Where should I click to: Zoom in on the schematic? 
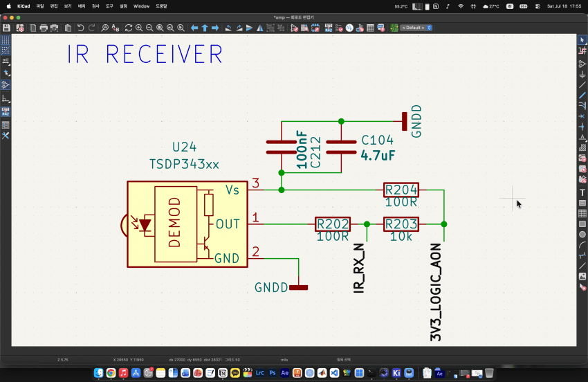tap(139, 28)
